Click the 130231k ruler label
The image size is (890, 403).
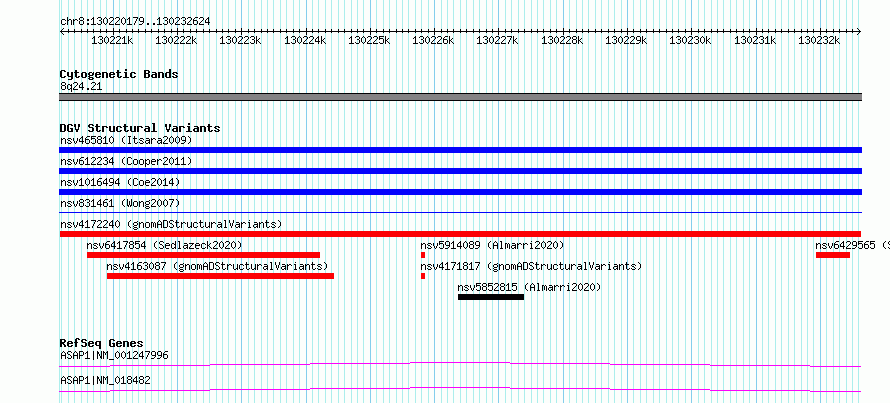755,41
